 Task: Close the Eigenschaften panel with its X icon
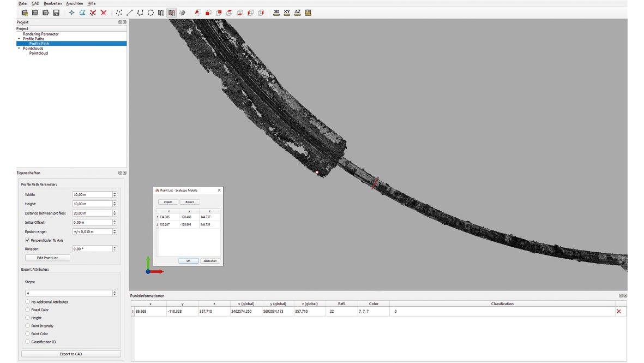pos(124,173)
